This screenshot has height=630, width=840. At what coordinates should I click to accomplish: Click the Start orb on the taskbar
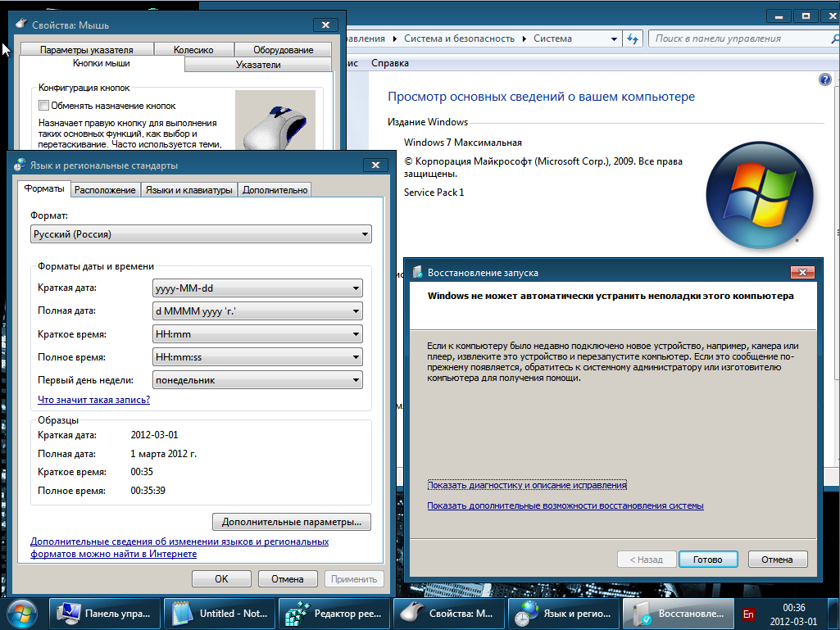coord(22,614)
